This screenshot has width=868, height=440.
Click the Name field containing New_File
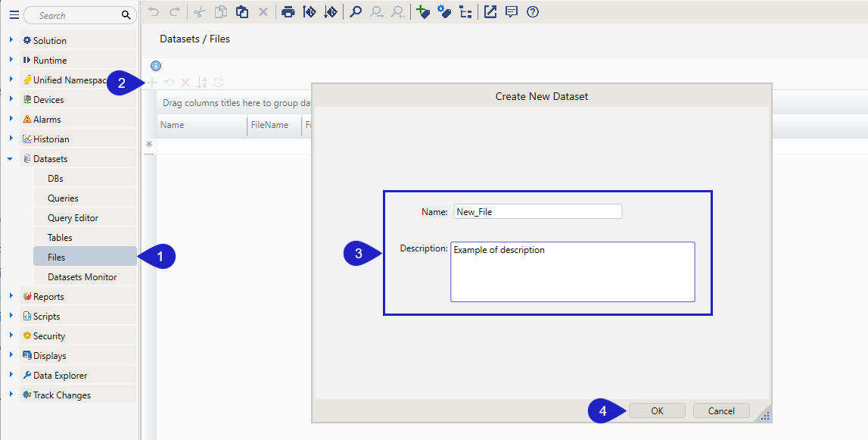click(537, 212)
